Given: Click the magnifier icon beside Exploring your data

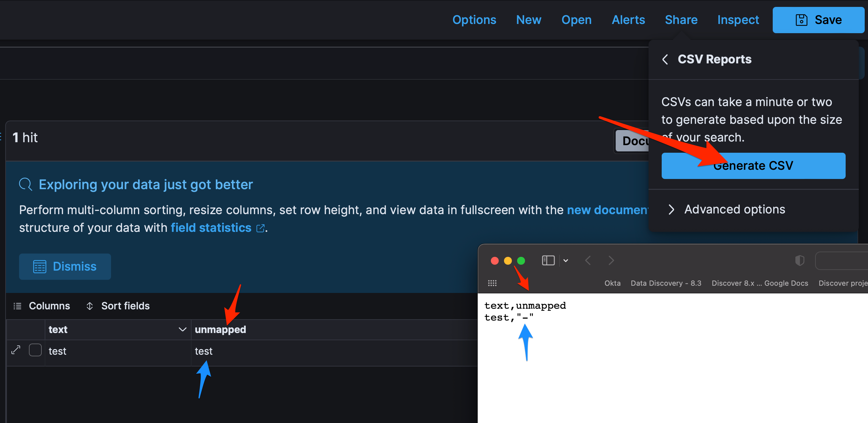Looking at the screenshot, I should tap(26, 184).
